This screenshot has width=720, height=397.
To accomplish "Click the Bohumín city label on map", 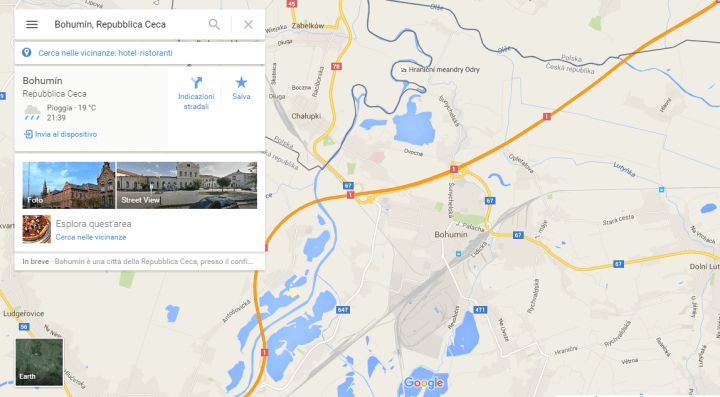I will [451, 235].
